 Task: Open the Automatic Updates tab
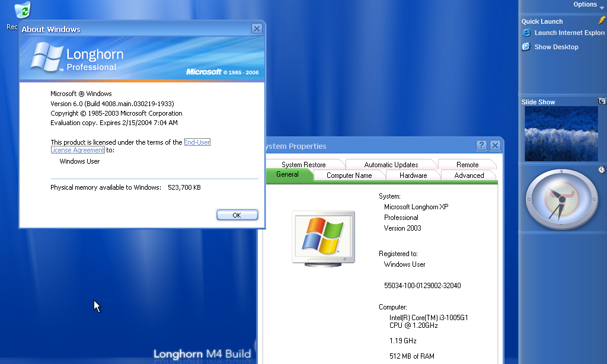(391, 165)
